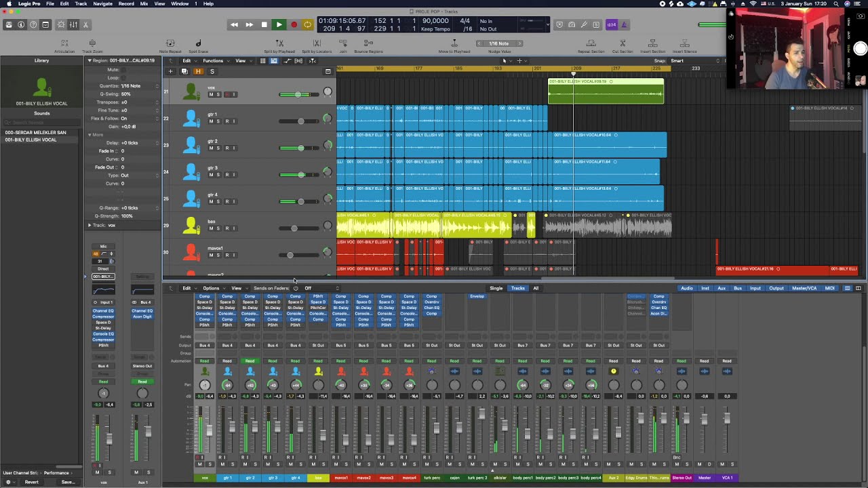This screenshot has height=488, width=868.
Task: Click the Move to Playhead icon
Action: click(x=454, y=43)
